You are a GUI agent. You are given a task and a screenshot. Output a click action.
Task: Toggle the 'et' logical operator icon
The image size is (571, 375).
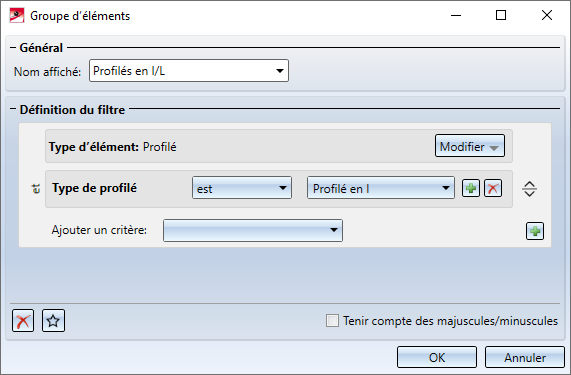click(x=36, y=189)
